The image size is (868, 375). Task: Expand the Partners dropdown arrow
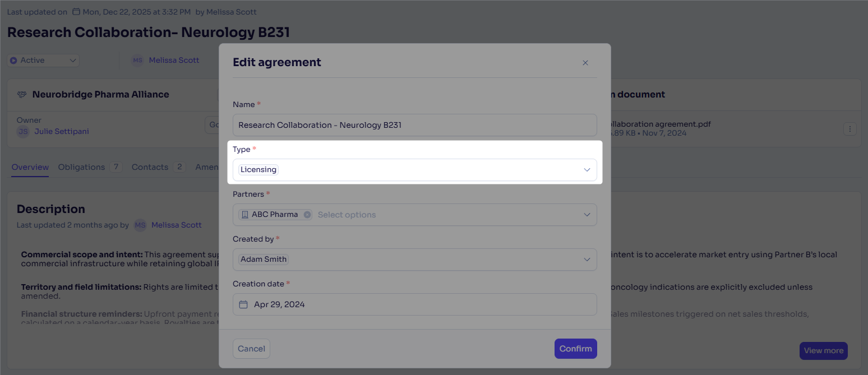587,215
